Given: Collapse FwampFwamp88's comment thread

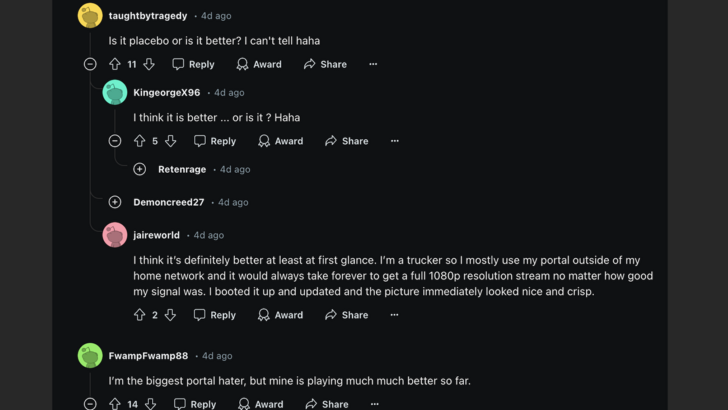Looking at the screenshot, I should (90, 404).
